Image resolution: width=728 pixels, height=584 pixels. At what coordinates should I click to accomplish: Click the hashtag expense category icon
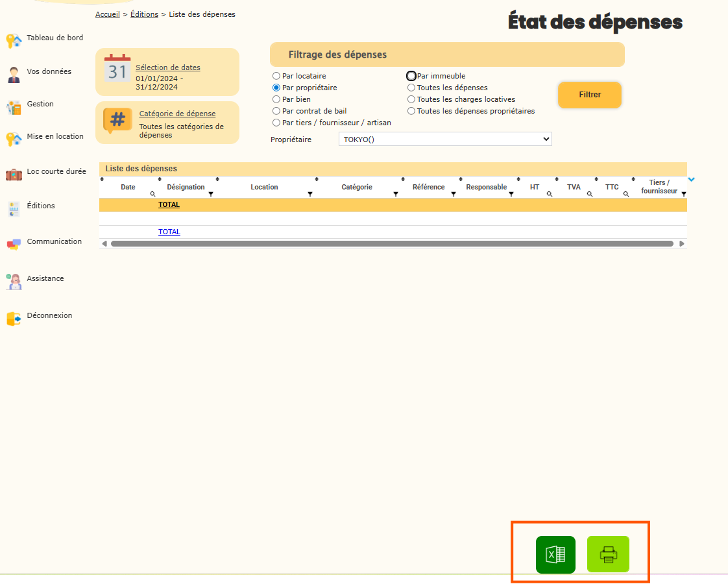pyautogui.click(x=117, y=120)
